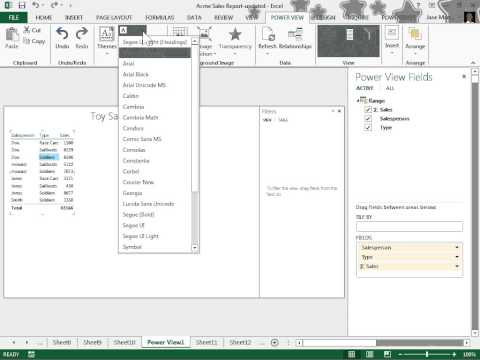Screen dimensions: 480x360
Task: Choose Comic Sans MS from the font list
Action: 155,139
